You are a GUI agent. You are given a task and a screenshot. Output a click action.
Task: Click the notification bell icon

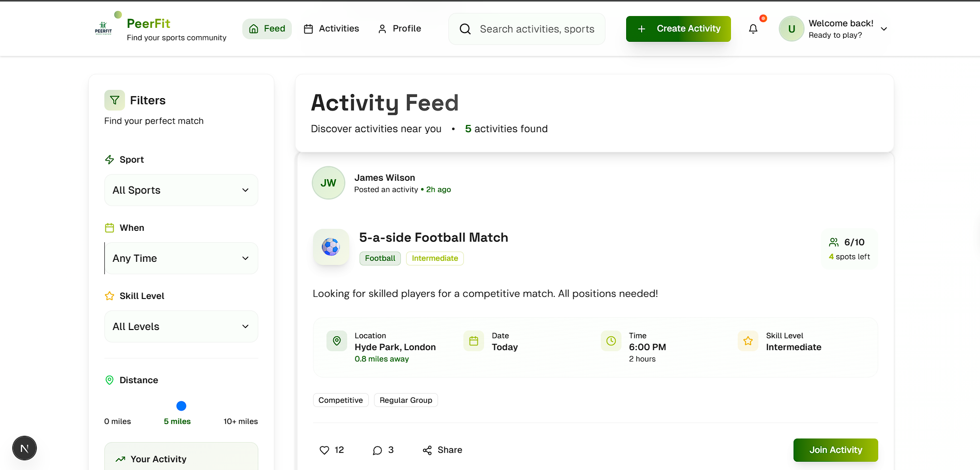point(753,29)
